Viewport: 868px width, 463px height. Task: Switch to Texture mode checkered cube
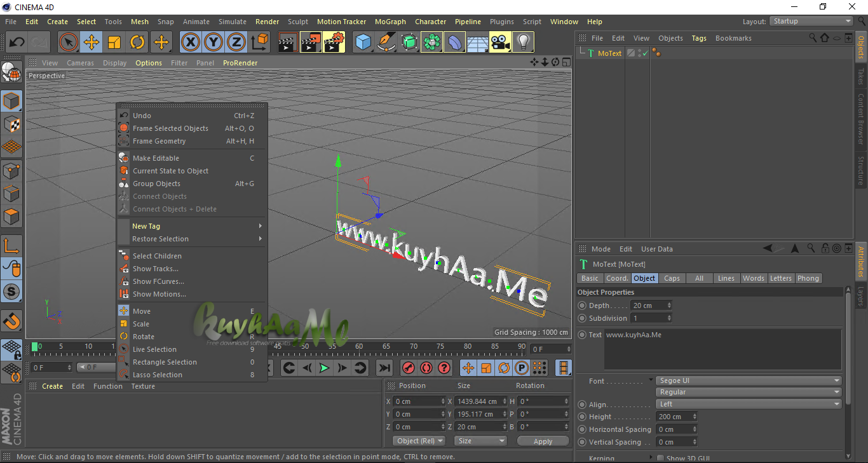tap(11, 124)
